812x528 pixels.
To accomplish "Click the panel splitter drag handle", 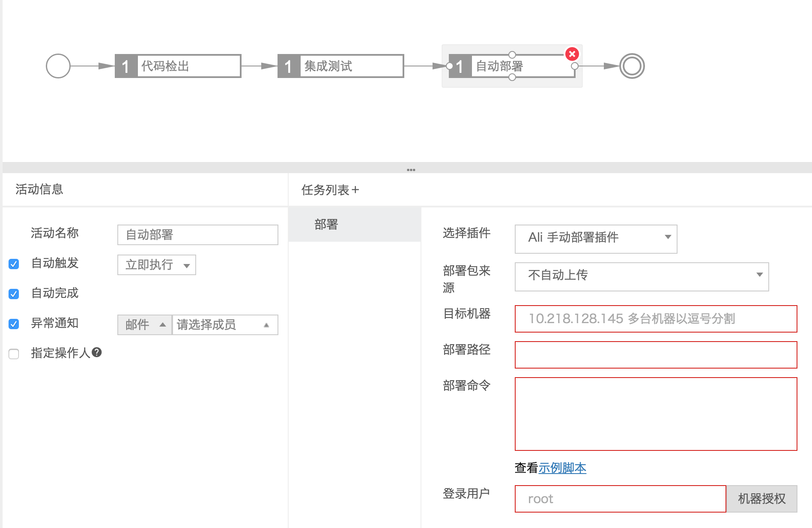I will pyautogui.click(x=411, y=170).
